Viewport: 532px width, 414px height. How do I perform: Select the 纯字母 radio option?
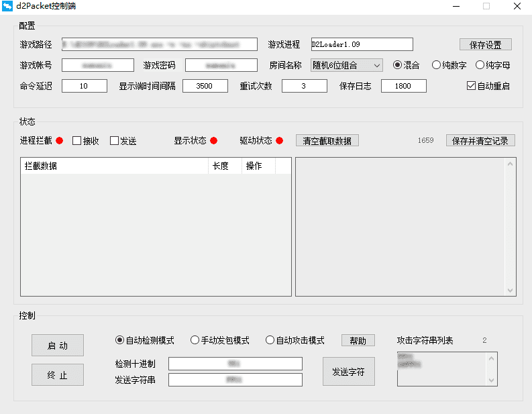[x=480, y=65]
